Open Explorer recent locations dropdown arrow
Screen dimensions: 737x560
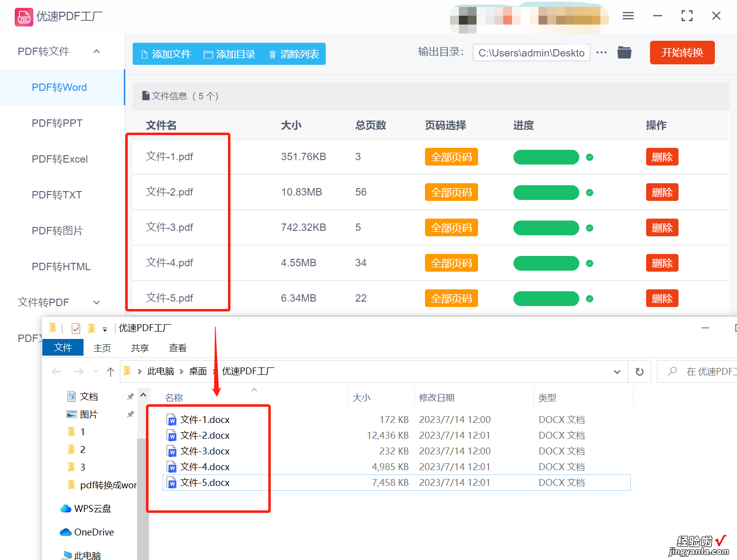[x=95, y=371]
